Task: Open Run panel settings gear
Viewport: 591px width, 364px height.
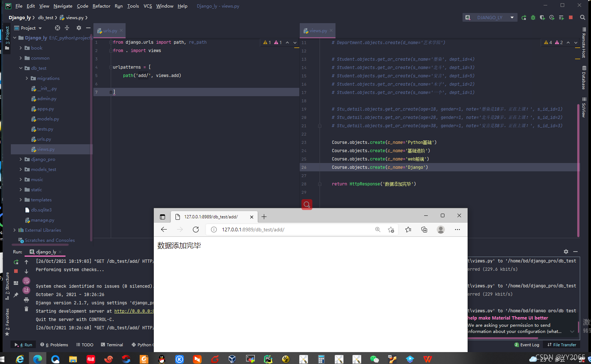Action: tap(566, 252)
